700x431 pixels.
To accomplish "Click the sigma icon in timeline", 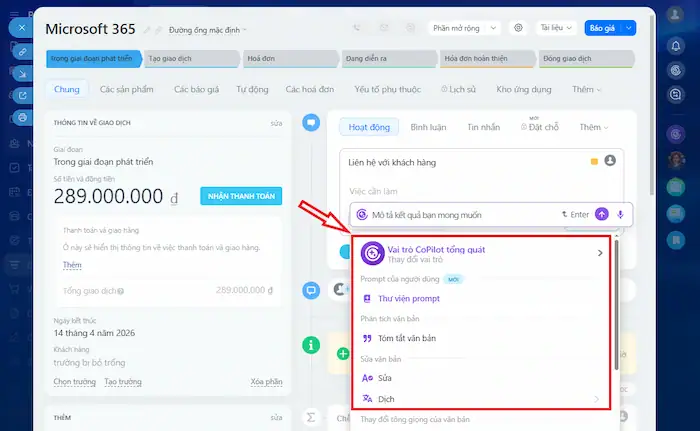I will point(311,417).
